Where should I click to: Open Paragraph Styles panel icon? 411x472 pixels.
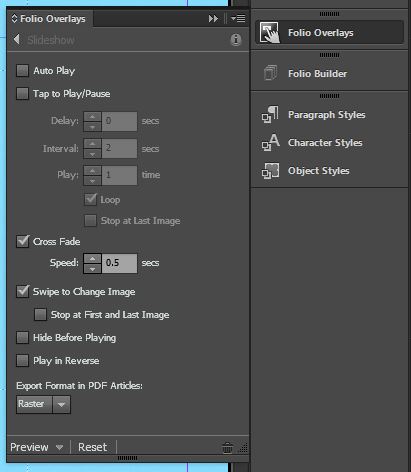pyautogui.click(x=270, y=115)
